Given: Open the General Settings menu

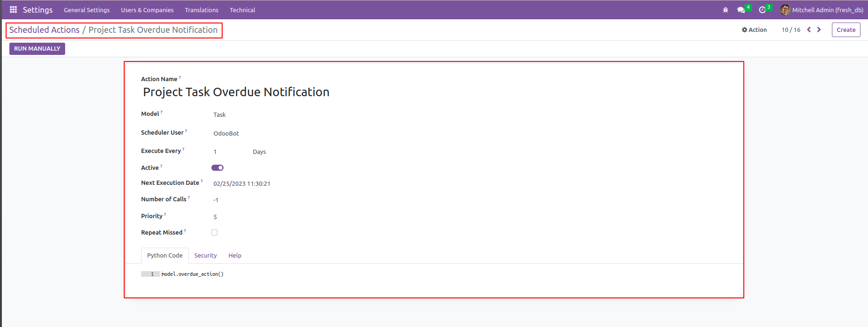Looking at the screenshot, I should (x=87, y=10).
